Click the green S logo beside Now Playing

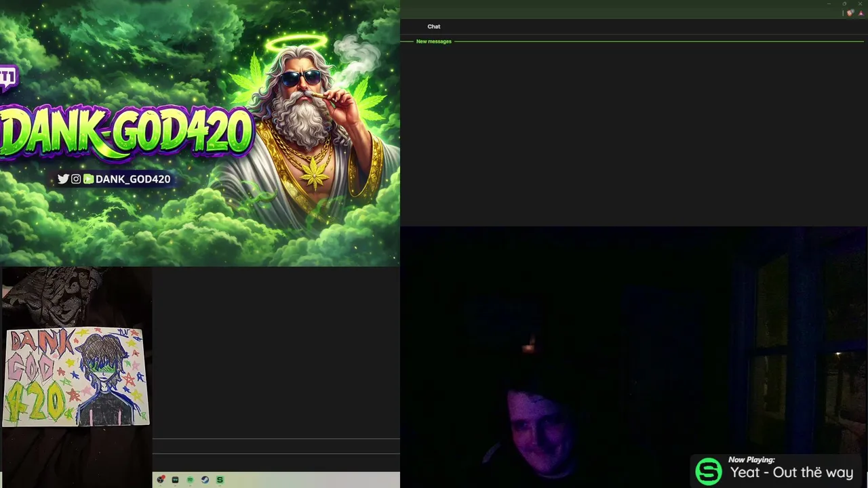(709, 471)
